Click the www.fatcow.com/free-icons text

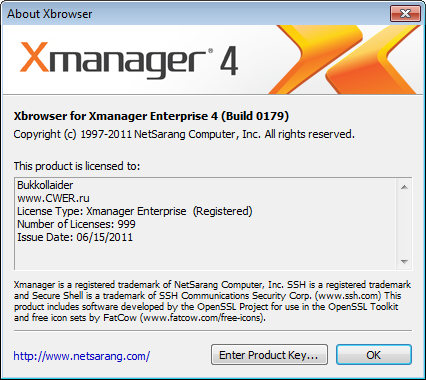click(203, 317)
